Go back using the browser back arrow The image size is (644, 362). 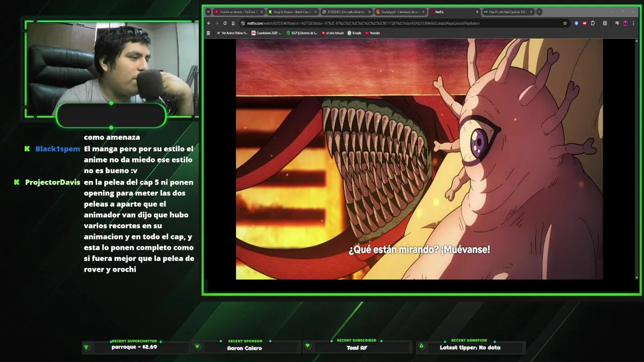coord(209,23)
